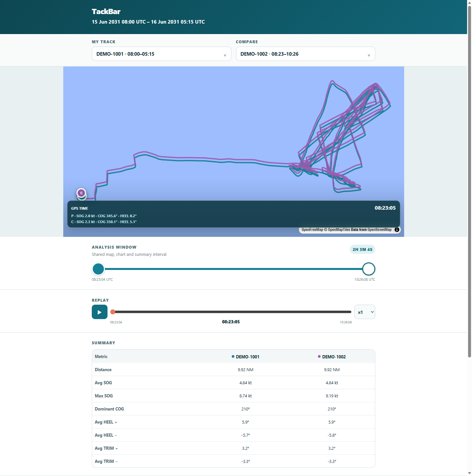Click the GPS TIME label in overlay
Viewport: 472px width, 476px height.
(80, 208)
